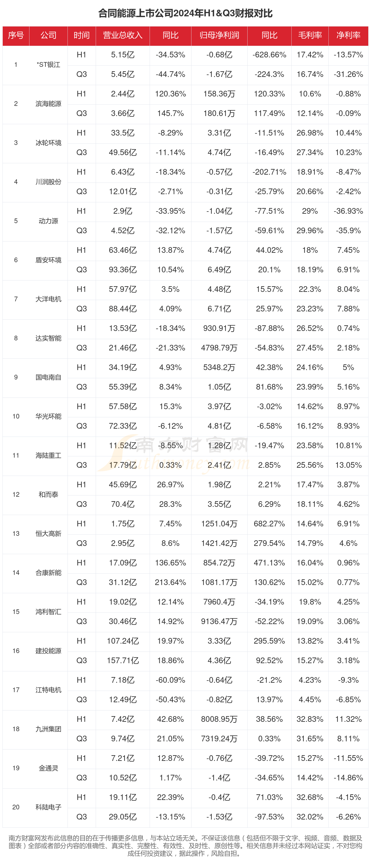The width and height of the screenshot is (371, 868).
Task: Select the 682.27% growth cell
Action: pos(269,524)
